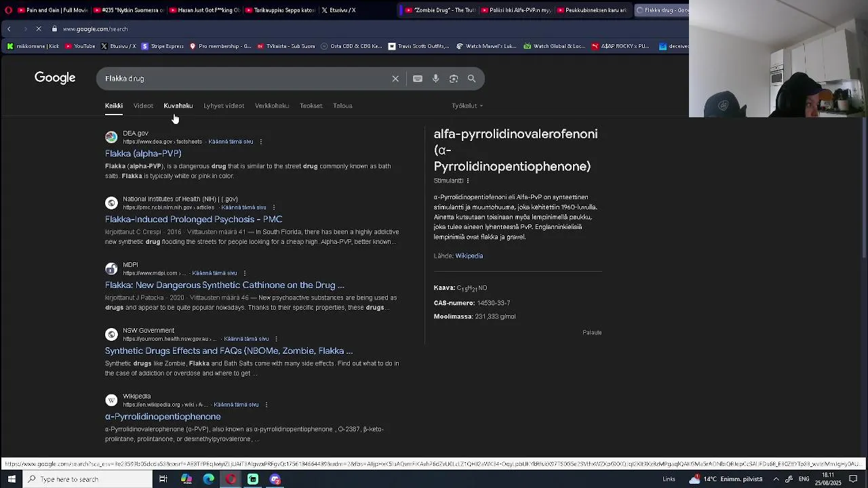This screenshot has height=488, width=868.
Task: Open more options for the NSW Government result
Action: pos(276,339)
